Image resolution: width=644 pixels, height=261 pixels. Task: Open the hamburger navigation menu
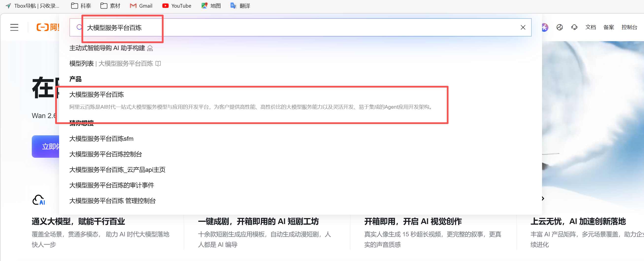point(14,27)
